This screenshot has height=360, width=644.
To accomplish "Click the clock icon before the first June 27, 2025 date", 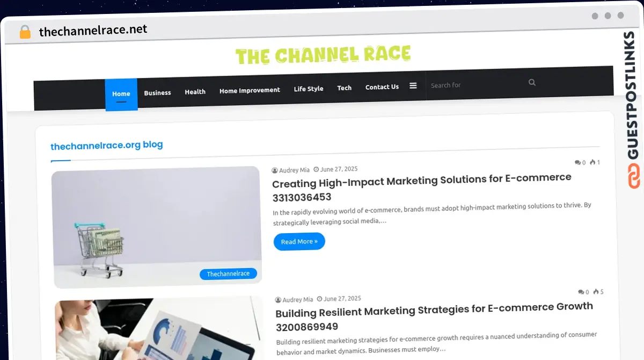I will [316, 169].
